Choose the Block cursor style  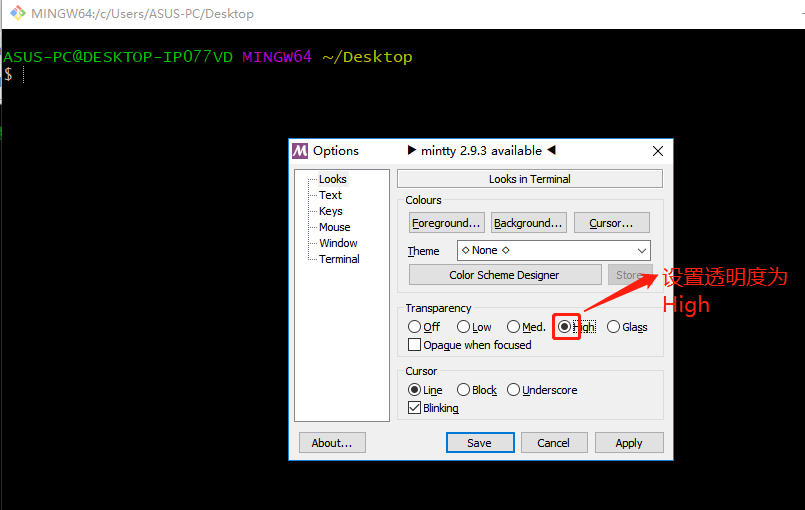click(x=464, y=390)
